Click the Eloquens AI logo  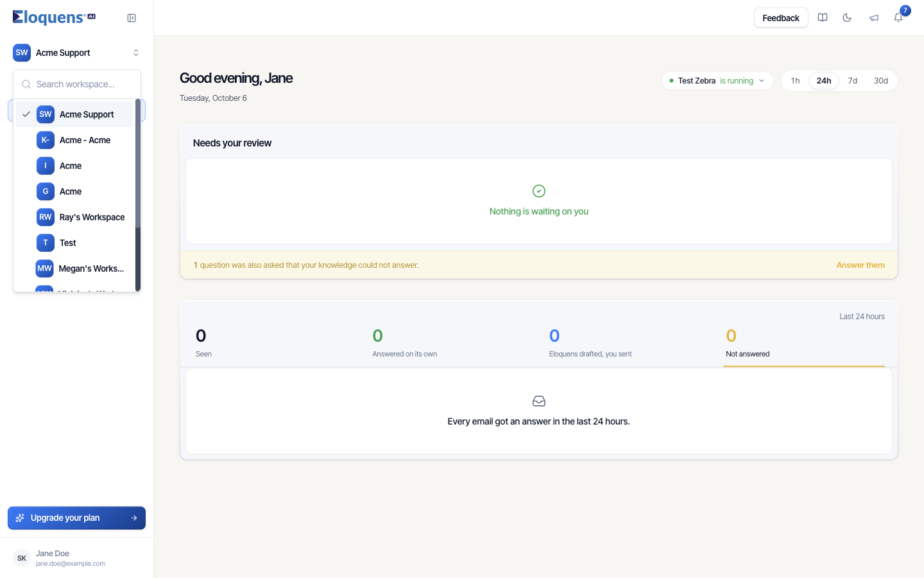coord(54,17)
